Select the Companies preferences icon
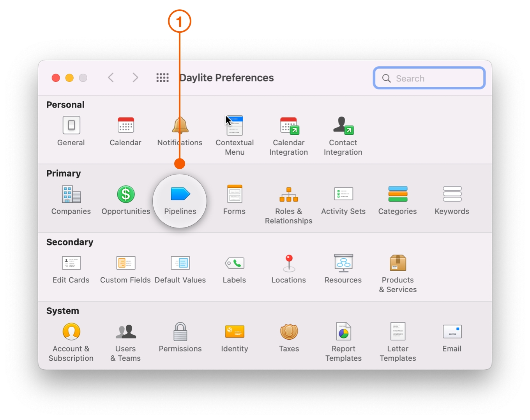The image size is (530, 420). (x=71, y=199)
